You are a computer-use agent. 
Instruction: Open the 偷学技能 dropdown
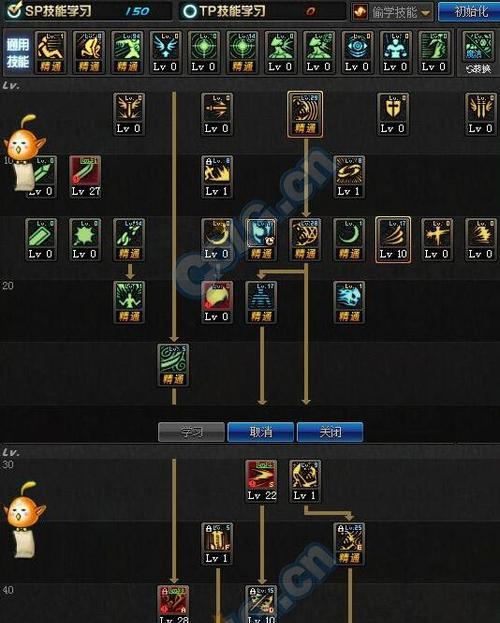(392, 12)
